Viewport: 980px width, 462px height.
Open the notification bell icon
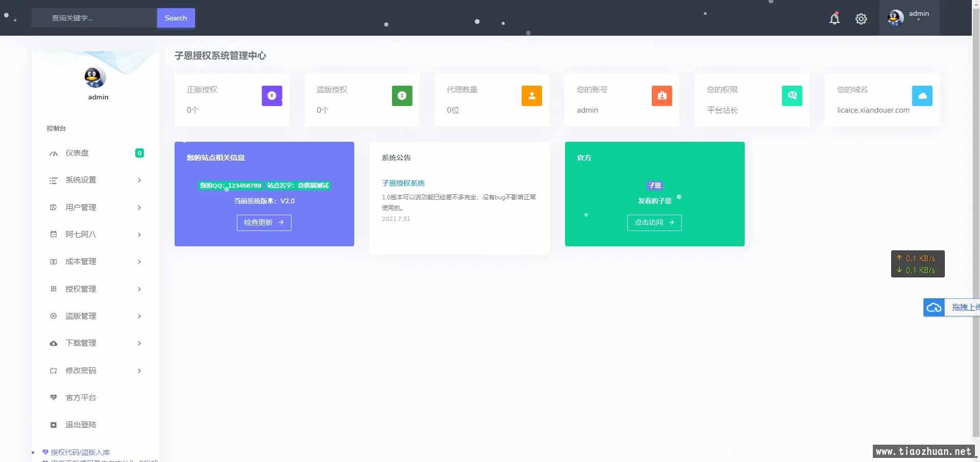835,18
